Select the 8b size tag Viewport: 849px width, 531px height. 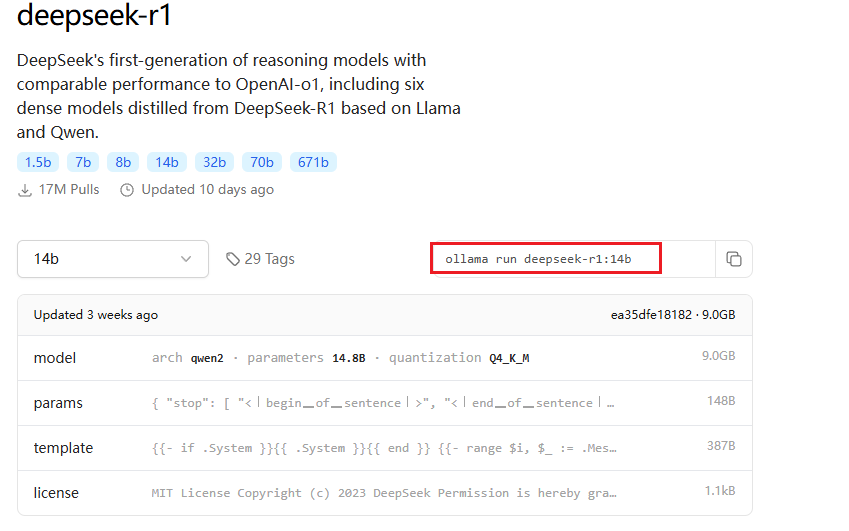pyautogui.click(x=123, y=162)
